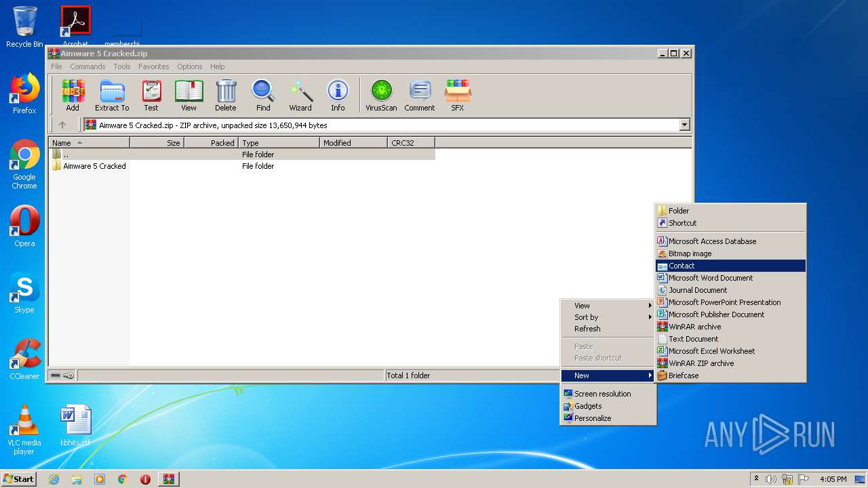
Task: Sort the list by Size column
Action: click(157, 142)
